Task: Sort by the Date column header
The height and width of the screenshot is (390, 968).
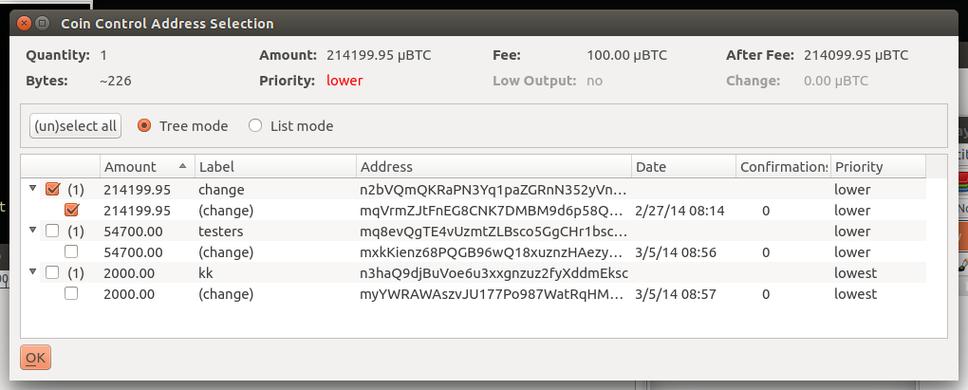Action: point(684,167)
